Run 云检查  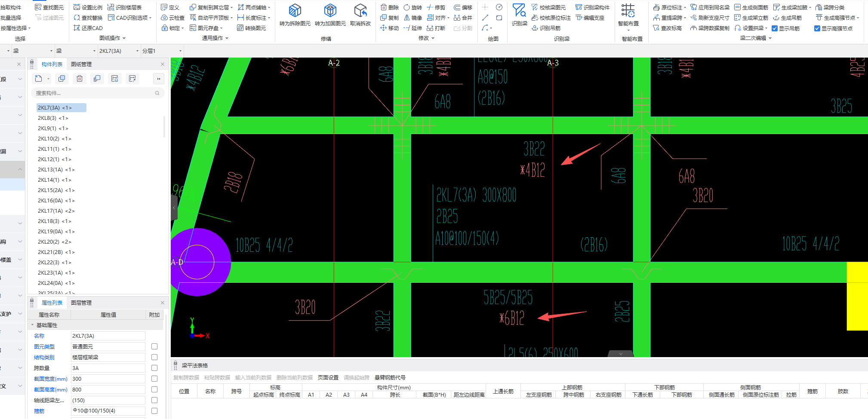172,18
